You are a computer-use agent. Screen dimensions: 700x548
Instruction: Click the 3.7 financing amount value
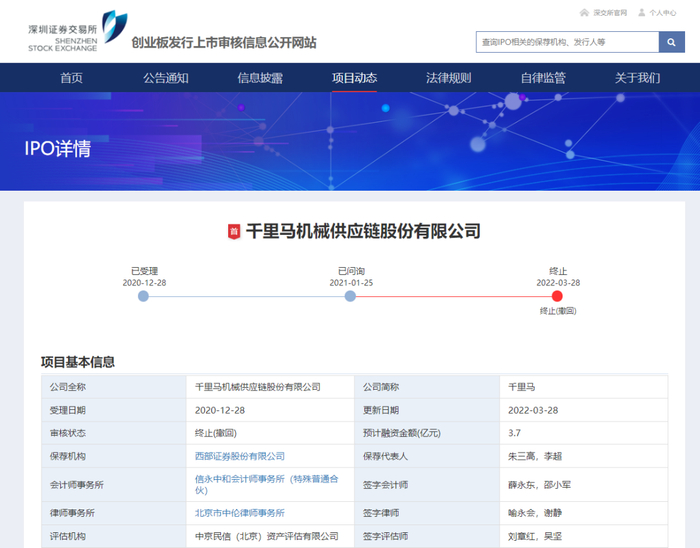[583, 433]
